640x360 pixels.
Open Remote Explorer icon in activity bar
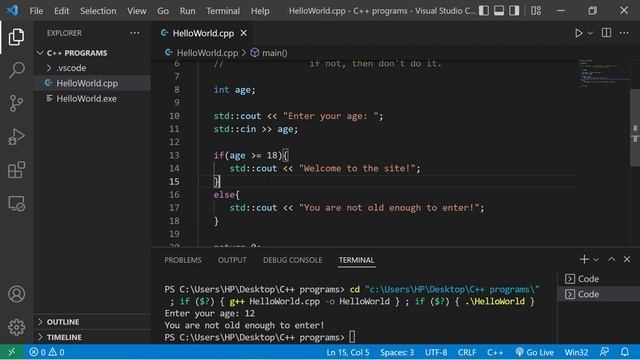pyautogui.click(x=16, y=203)
